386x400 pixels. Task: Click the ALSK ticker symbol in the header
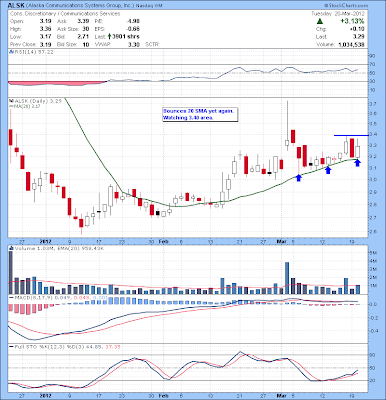click(15, 6)
